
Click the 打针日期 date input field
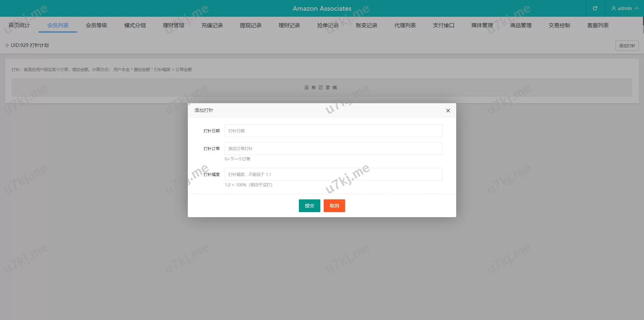click(333, 131)
